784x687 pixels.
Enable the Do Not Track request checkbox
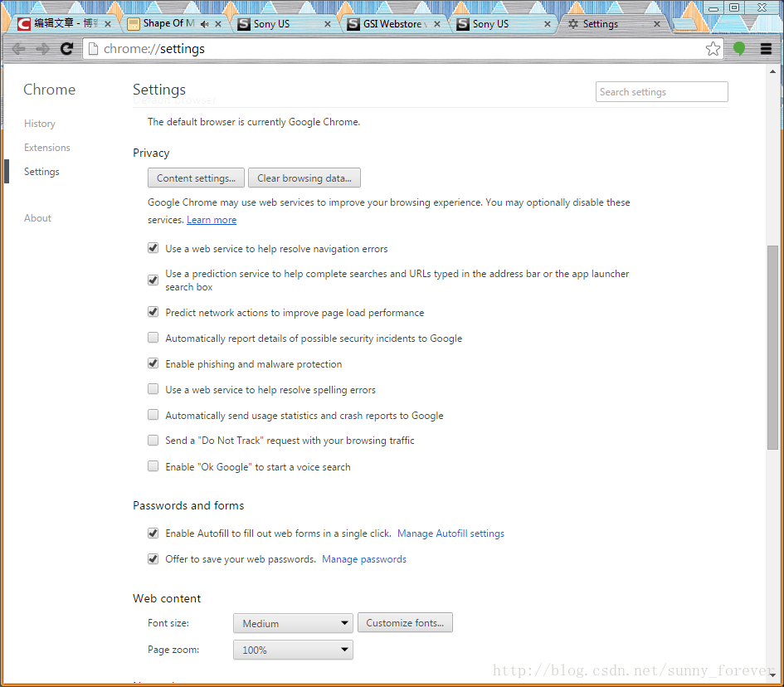click(153, 440)
